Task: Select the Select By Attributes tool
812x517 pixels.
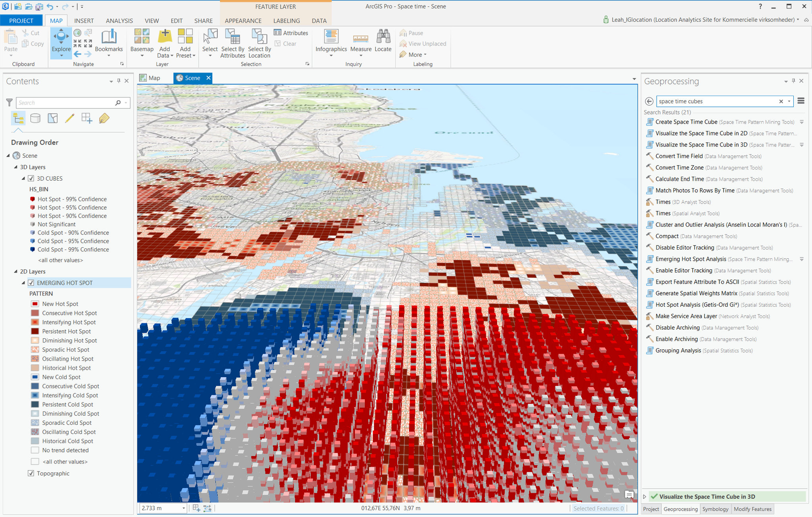Action: (x=232, y=44)
